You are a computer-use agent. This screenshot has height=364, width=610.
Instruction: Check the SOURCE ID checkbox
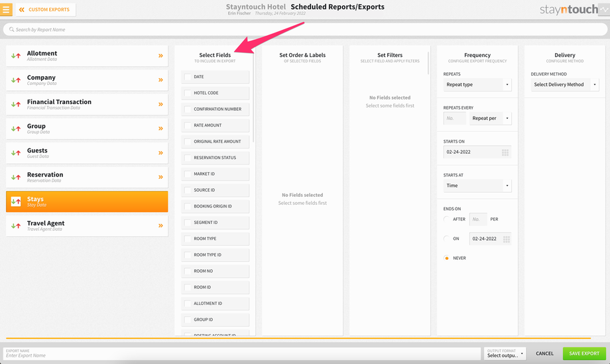[188, 190]
